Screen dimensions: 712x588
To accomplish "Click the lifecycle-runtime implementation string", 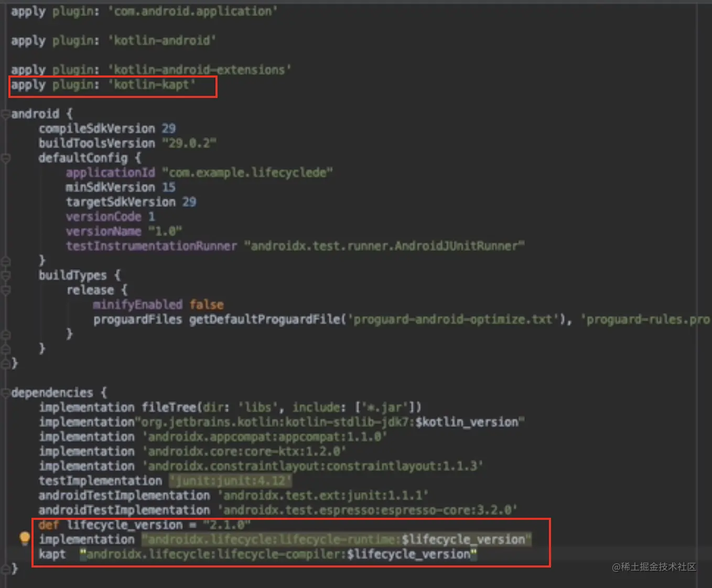I will point(337,539).
